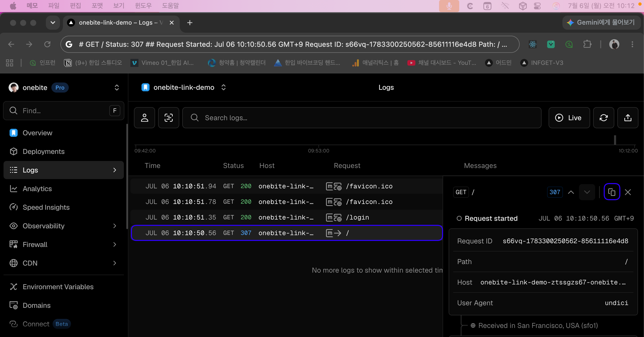Select the /login log row
644x337 pixels.
pyautogui.click(x=287, y=217)
